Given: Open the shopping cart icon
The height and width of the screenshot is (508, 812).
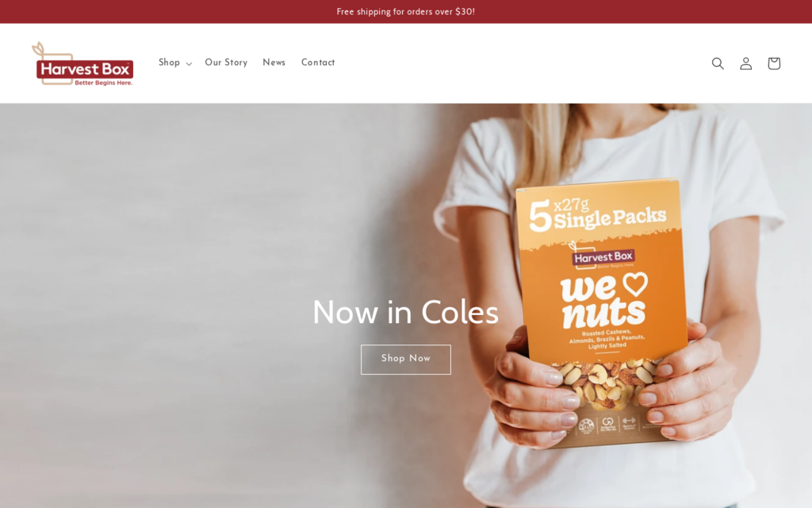Looking at the screenshot, I should pos(774,63).
